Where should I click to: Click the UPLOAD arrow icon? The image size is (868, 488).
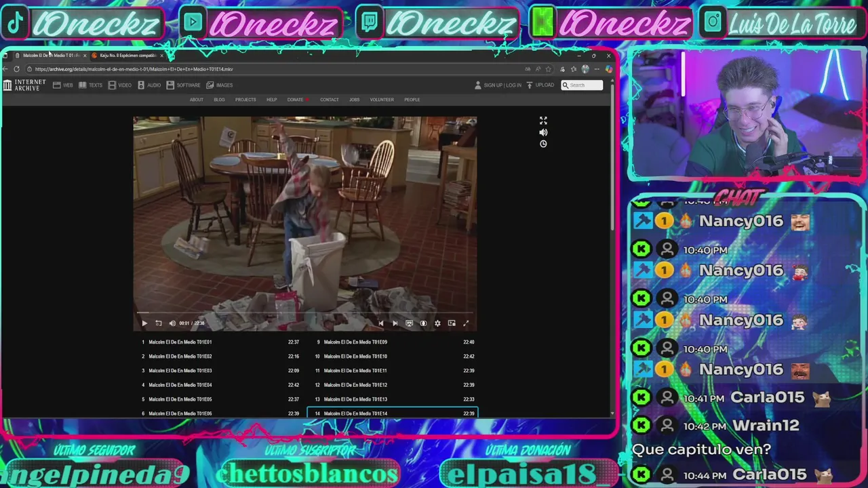[x=530, y=85]
